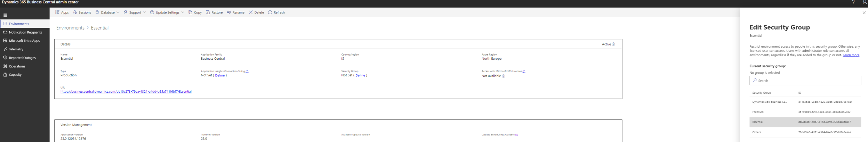Click the Active status info icon
Screen dimensions: 868x142
pos(613,44)
